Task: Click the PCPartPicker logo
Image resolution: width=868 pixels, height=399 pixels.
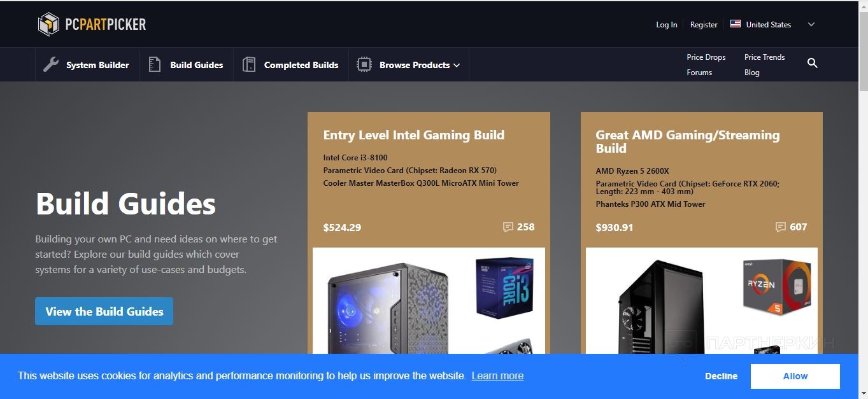Action: [x=92, y=24]
